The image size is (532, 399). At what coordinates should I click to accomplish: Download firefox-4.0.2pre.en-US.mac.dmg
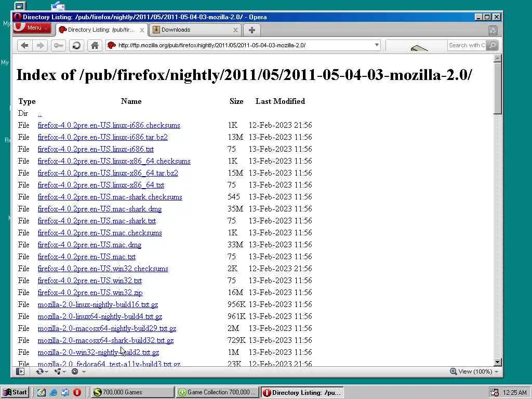pos(89,245)
